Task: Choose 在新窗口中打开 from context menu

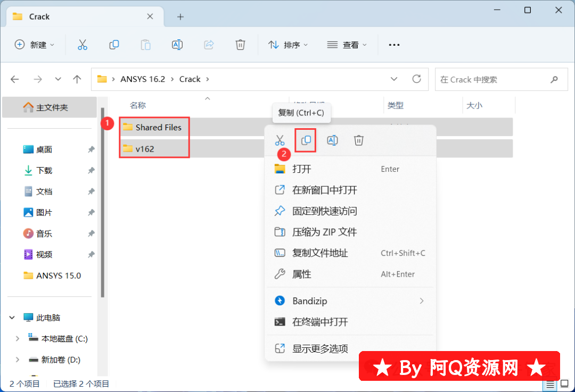Action: pos(350,190)
